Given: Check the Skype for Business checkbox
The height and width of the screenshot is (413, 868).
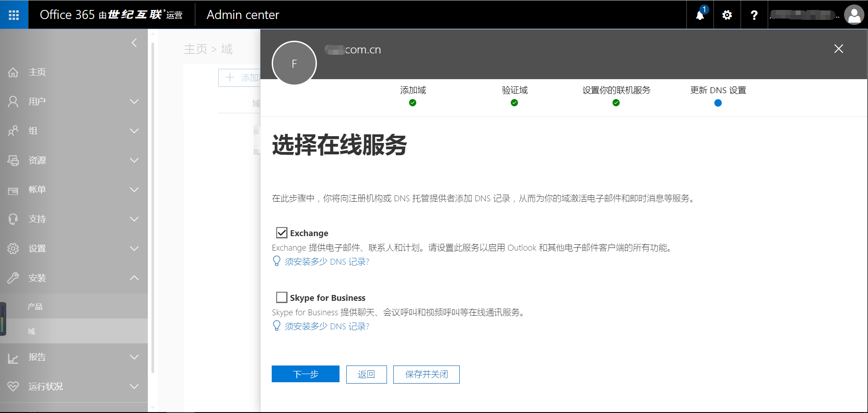Looking at the screenshot, I should coord(282,298).
